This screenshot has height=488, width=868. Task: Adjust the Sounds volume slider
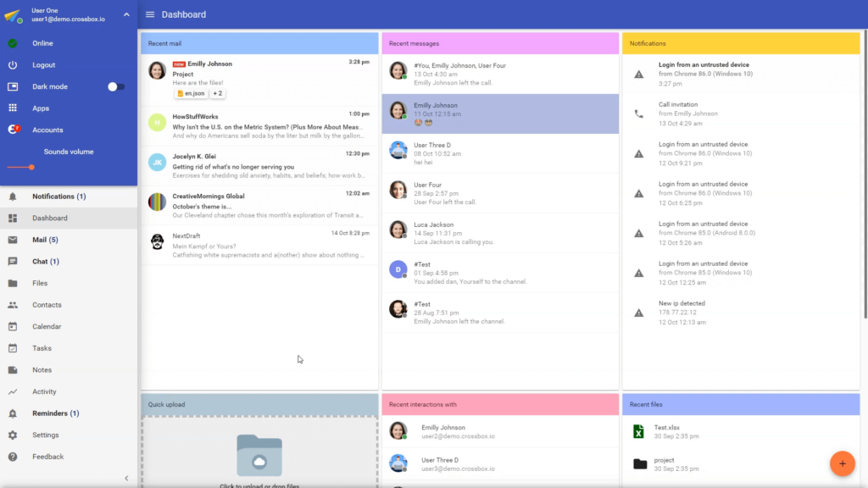click(31, 167)
